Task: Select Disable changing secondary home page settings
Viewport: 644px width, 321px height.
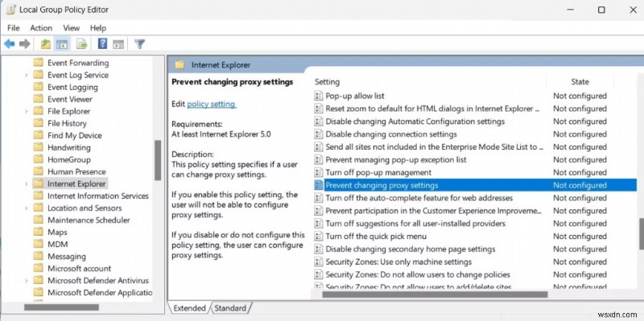Action: 411,249
